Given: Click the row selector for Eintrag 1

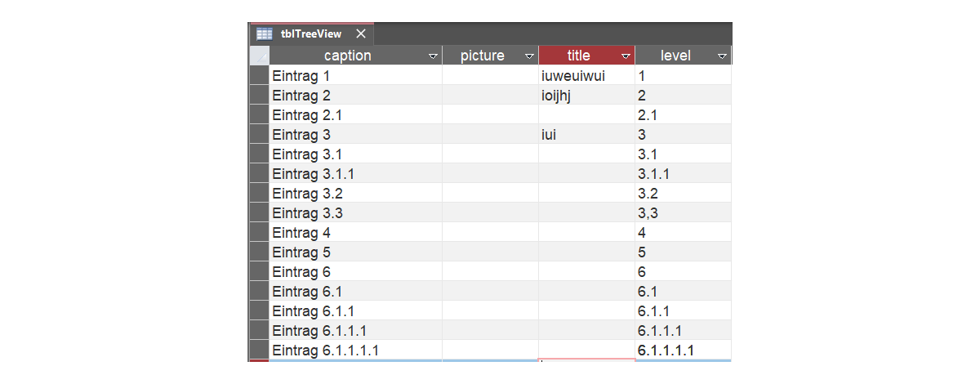Looking at the screenshot, I should click(259, 76).
